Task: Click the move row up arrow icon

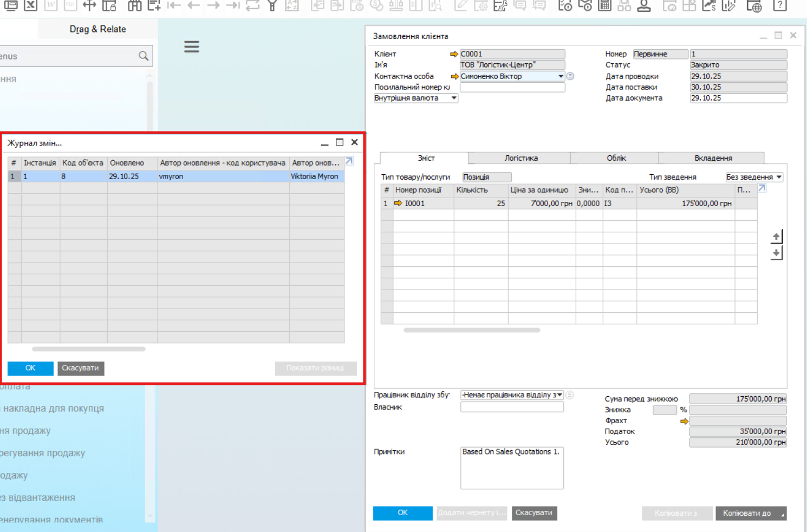Action: tap(776, 237)
